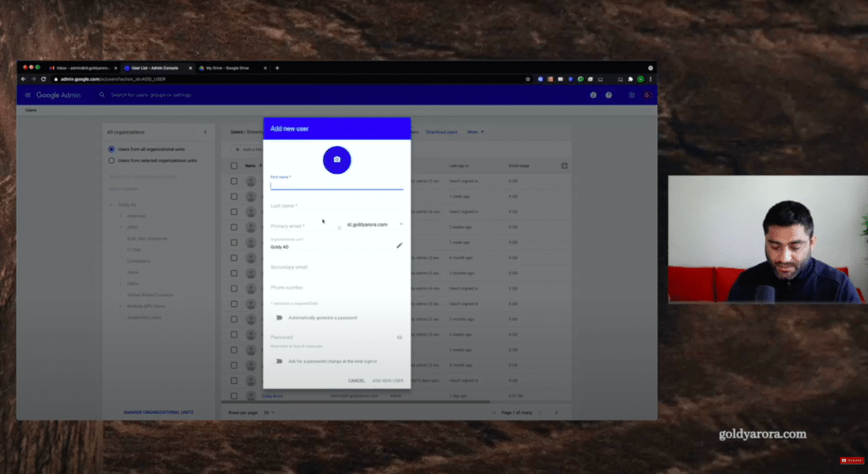The width and height of the screenshot is (868, 474).
Task: Open the hourglass tasks icon in header
Action: coord(593,95)
